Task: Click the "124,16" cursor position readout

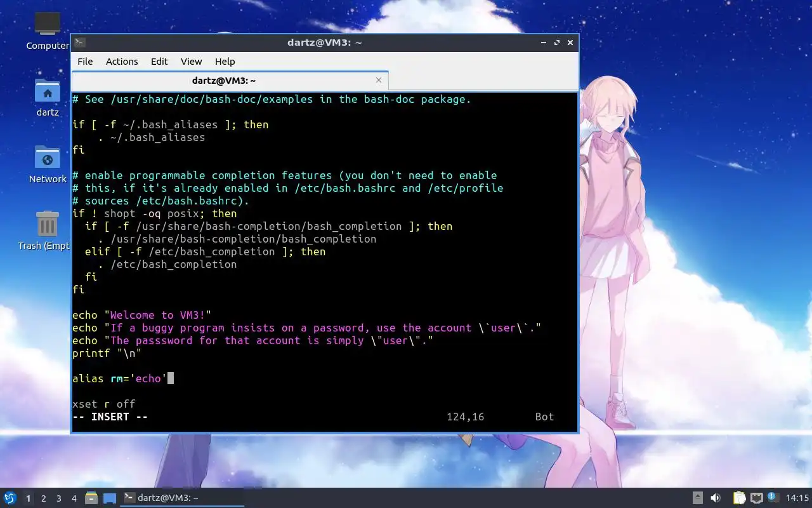Action: pyautogui.click(x=466, y=417)
